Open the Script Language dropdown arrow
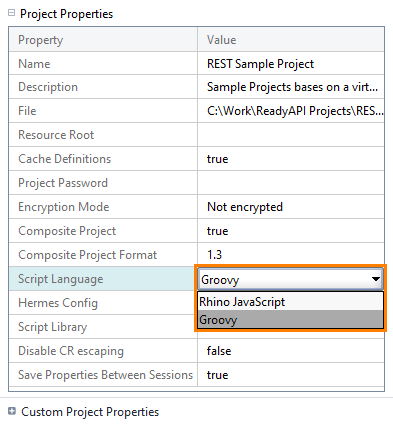This screenshot has width=393, height=424. (x=376, y=279)
